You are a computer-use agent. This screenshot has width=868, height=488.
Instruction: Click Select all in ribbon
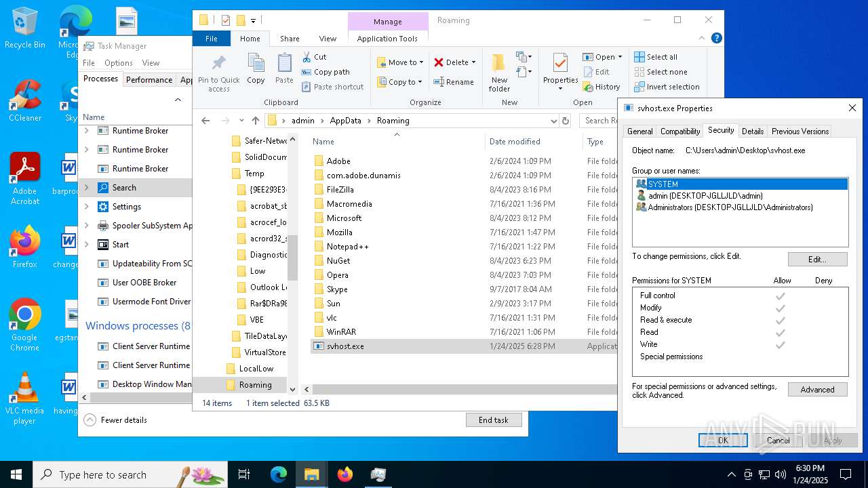pos(656,57)
